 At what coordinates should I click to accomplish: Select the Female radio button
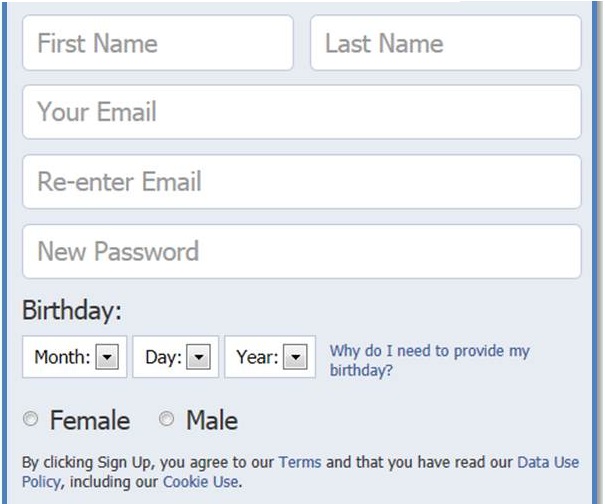tap(30, 420)
